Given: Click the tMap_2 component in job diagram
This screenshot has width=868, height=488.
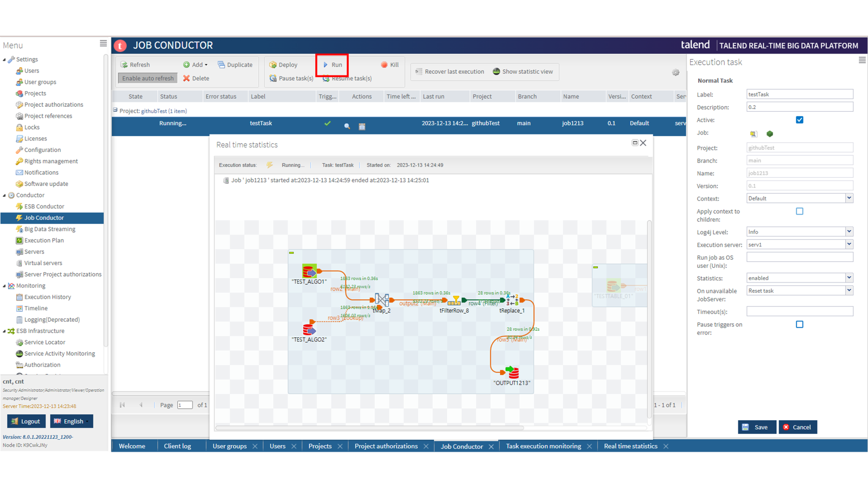Looking at the screenshot, I should pos(382,300).
